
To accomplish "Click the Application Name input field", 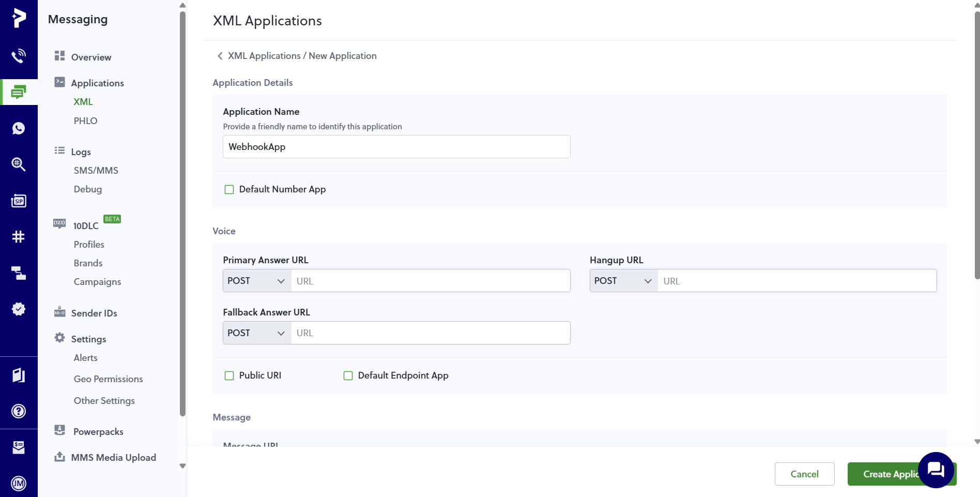I will tap(396, 147).
